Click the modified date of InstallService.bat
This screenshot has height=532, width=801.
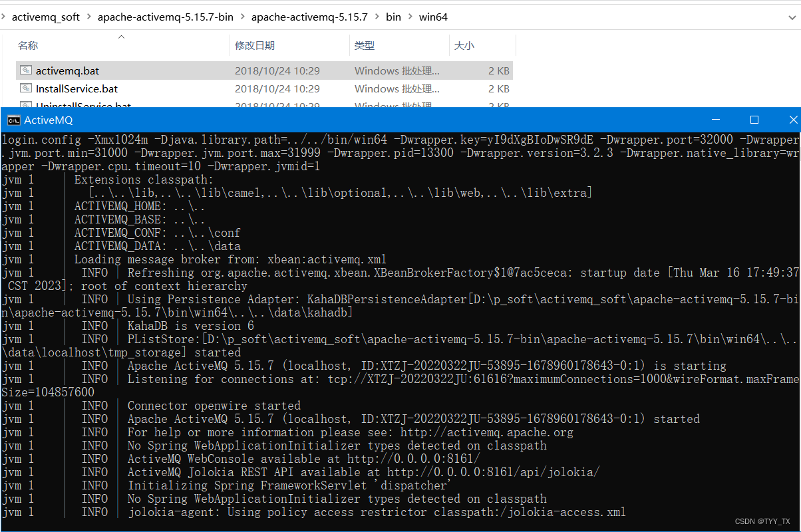click(x=277, y=88)
